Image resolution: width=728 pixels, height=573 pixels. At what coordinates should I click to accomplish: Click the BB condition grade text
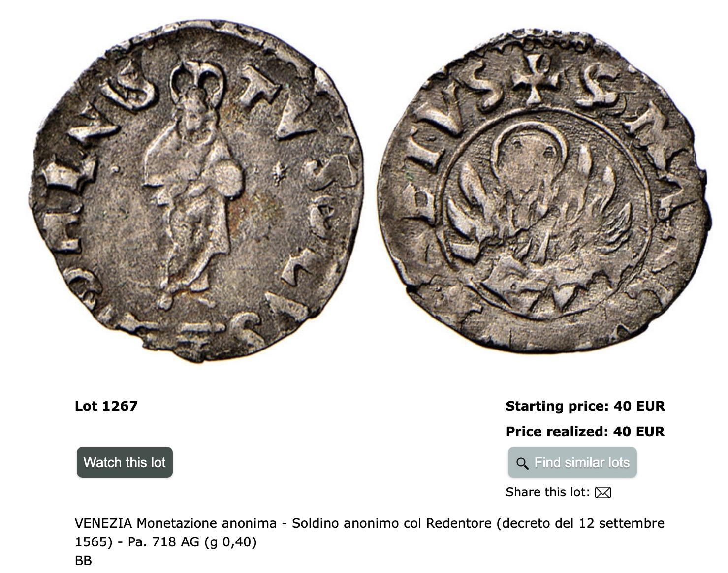(x=83, y=561)
